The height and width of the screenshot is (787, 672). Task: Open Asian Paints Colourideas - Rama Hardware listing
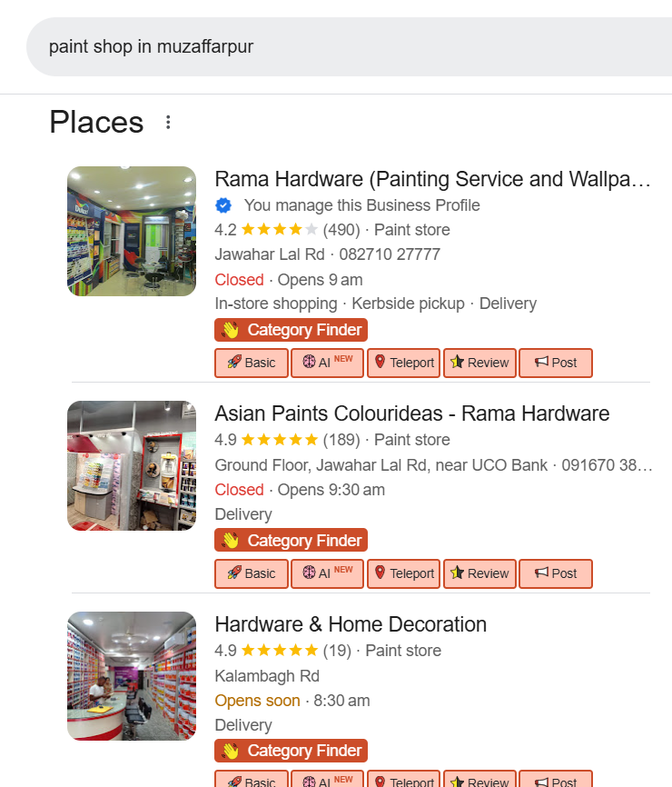coord(411,413)
